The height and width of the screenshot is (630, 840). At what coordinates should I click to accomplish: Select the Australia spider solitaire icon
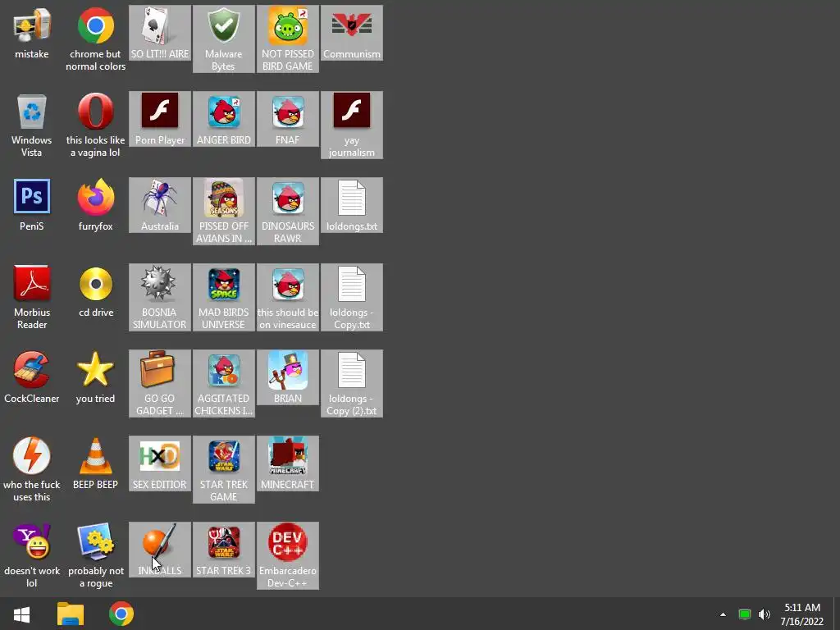pyautogui.click(x=160, y=205)
